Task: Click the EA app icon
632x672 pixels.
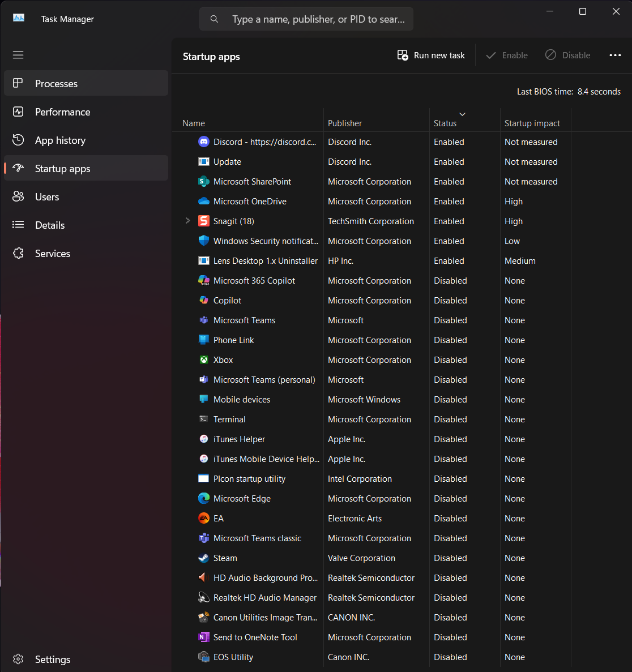Action: (204, 519)
